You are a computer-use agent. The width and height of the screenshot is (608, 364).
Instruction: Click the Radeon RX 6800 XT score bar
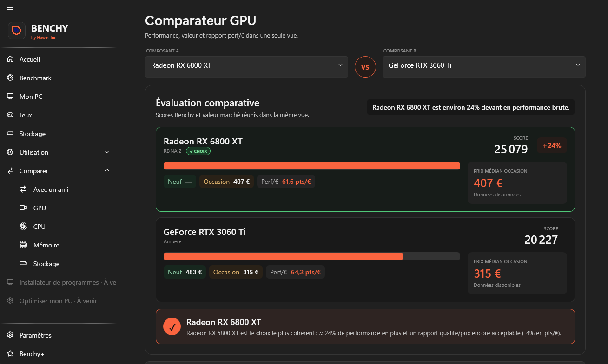312,166
